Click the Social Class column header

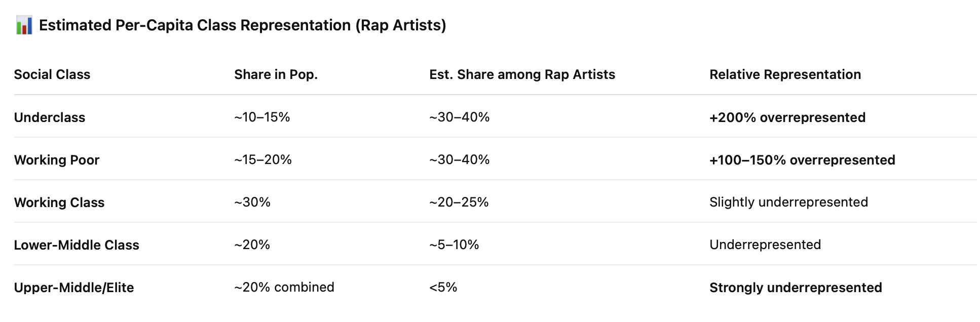pyautogui.click(x=52, y=74)
